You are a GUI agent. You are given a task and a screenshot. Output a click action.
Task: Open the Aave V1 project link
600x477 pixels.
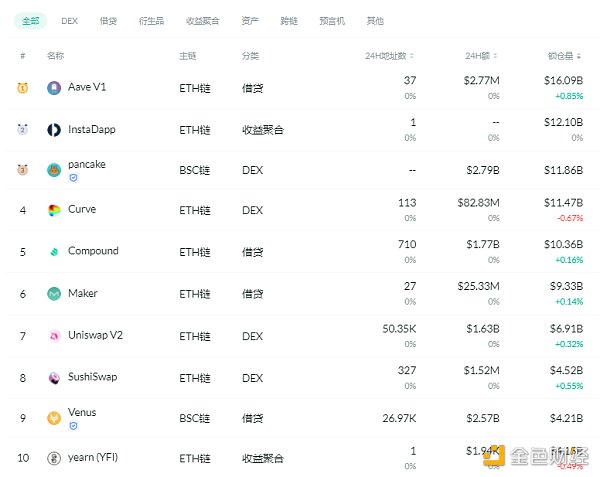click(87, 87)
